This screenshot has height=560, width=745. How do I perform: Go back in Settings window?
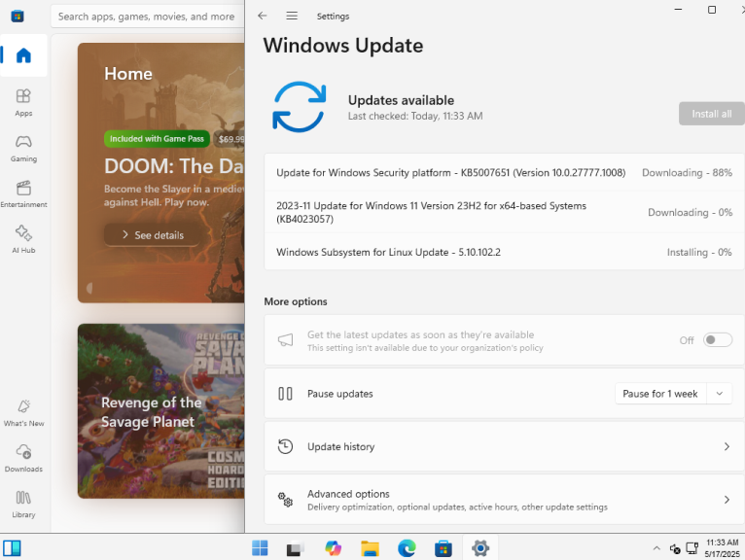pos(263,17)
